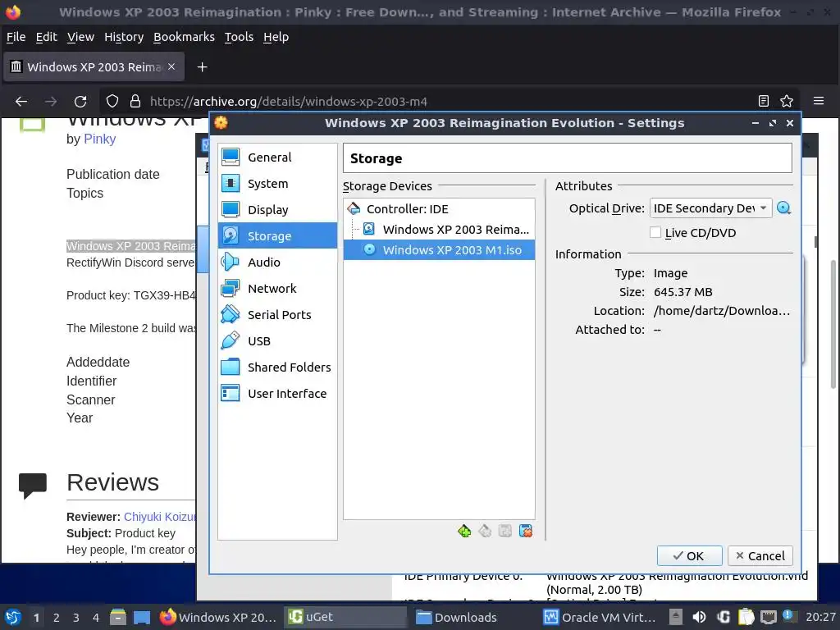The width and height of the screenshot is (840, 630).
Task: Go back in Firefox
Action: point(21,101)
